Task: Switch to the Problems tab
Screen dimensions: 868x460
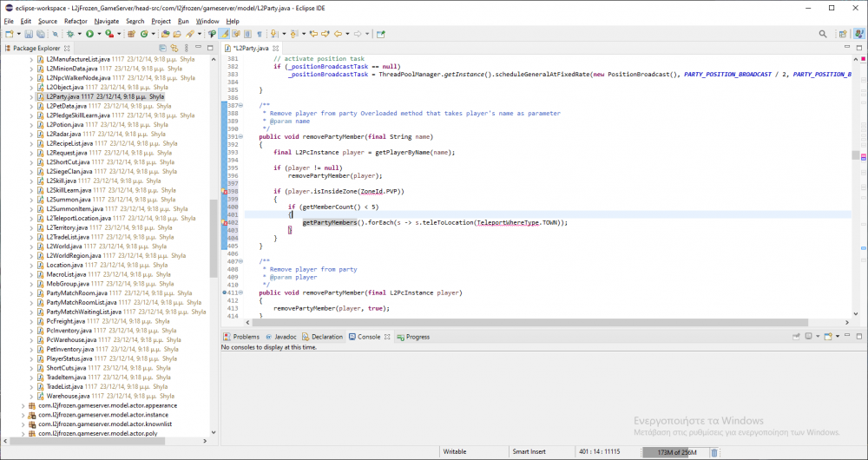Action: click(x=241, y=337)
